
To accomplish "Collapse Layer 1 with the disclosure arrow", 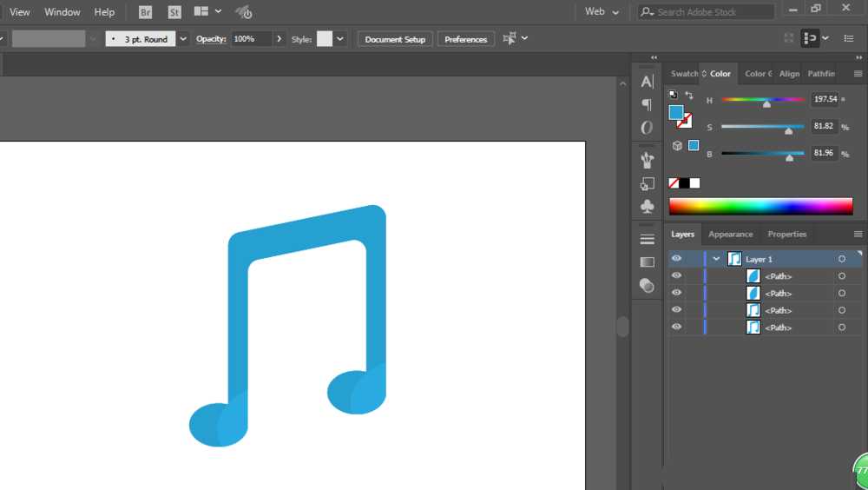I will tap(716, 259).
